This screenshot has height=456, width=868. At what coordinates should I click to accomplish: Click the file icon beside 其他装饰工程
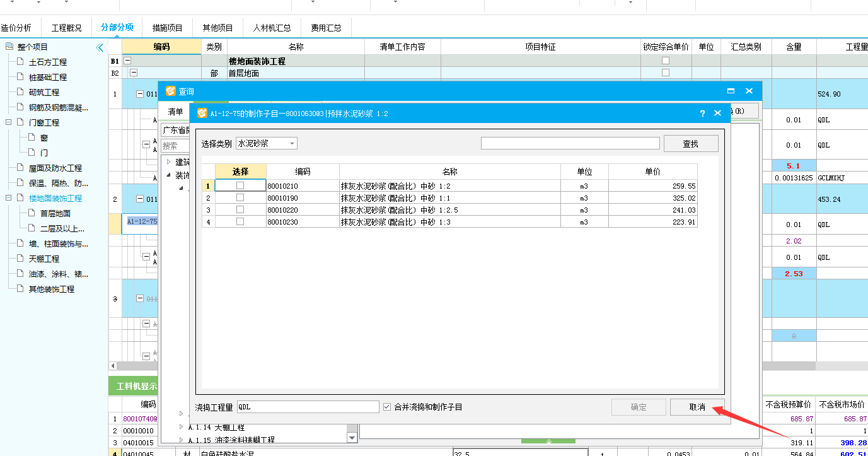[x=20, y=289]
